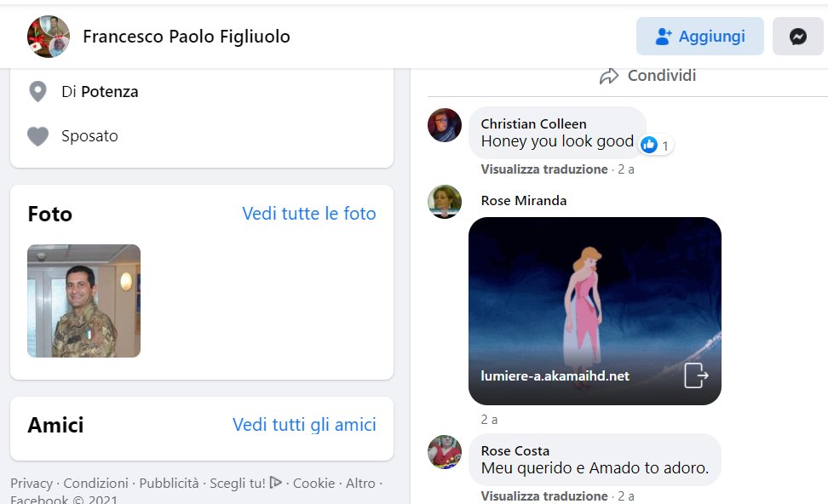Open the header profile picture avatar
Screen dimensions: 828x504
[49, 37]
